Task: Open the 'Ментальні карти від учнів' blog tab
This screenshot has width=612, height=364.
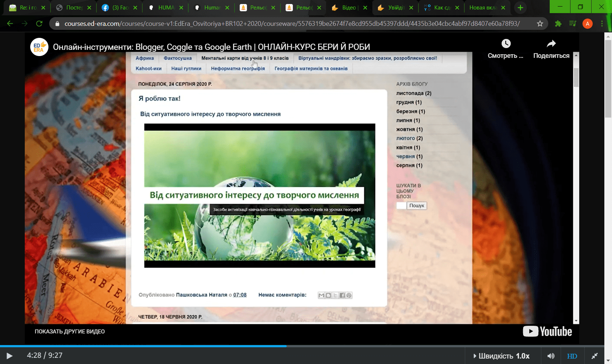Action: point(245,58)
